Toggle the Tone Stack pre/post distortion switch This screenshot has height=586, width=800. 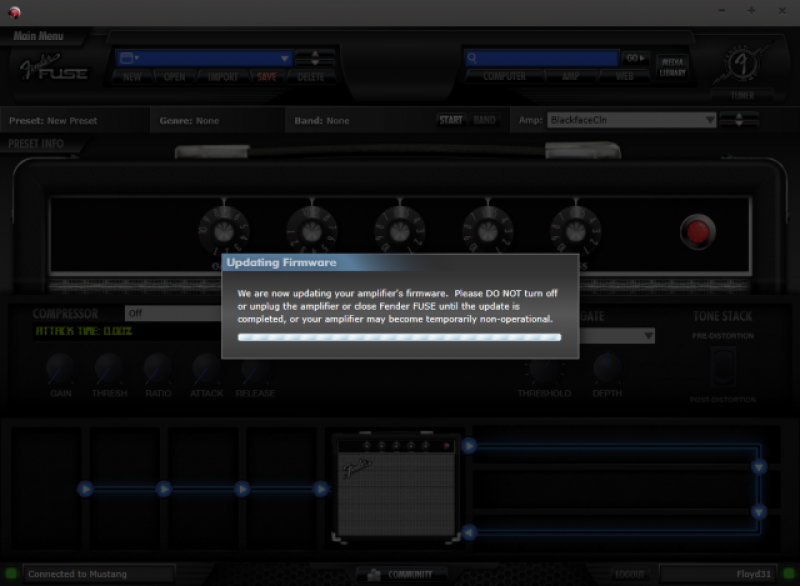click(x=720, y=367)
